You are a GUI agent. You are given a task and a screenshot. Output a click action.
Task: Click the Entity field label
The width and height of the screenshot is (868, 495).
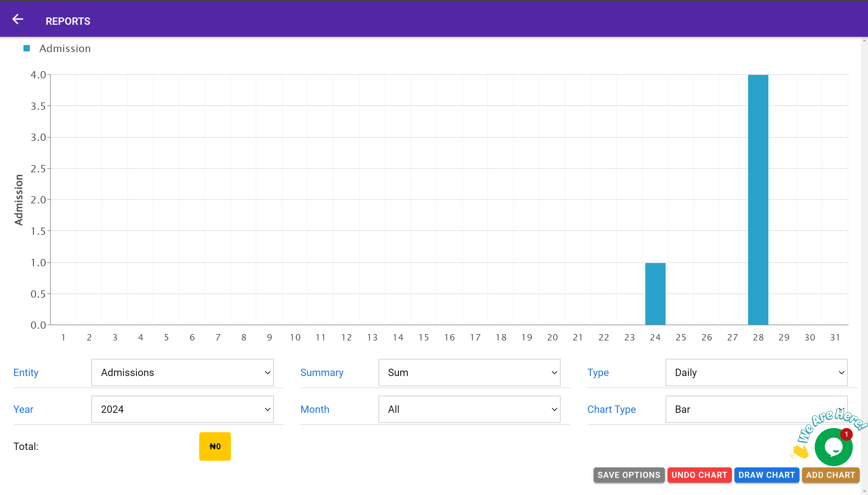pos(26,373)
